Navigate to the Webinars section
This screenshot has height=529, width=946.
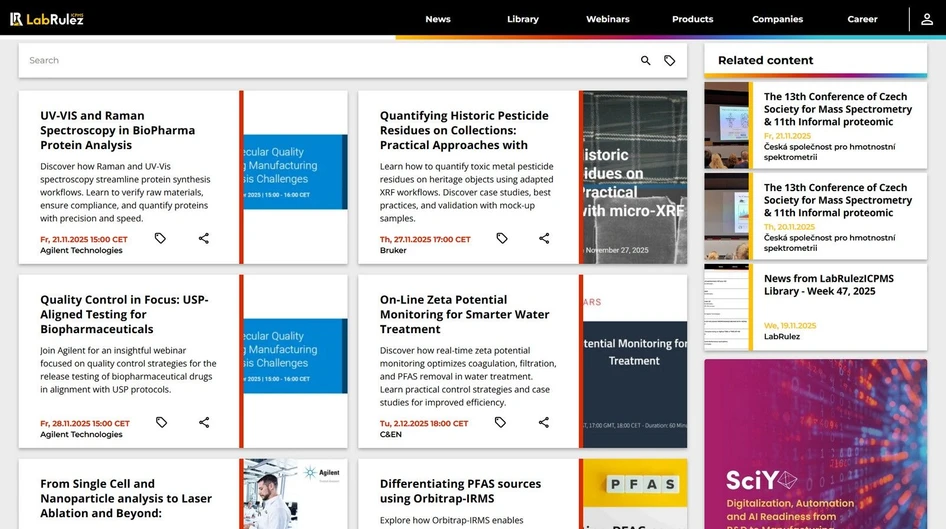coord(607,19)
